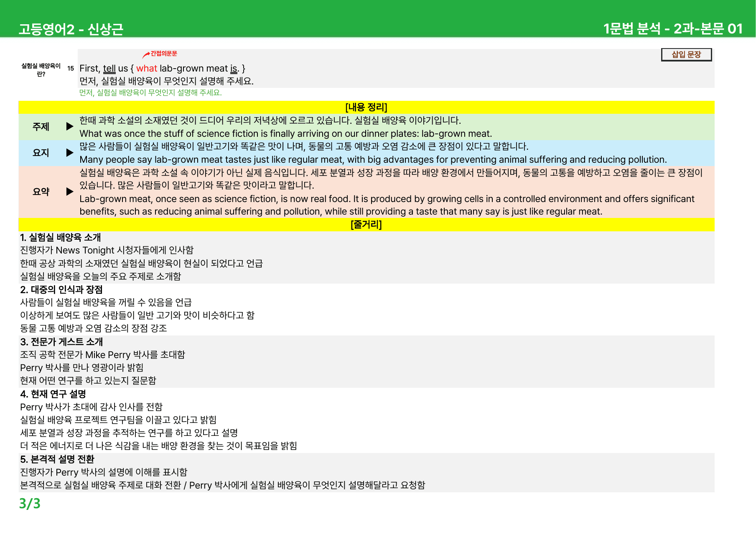
Task: Click the heading 2. 대중의 인식과 장점
Action: (61, 289)
